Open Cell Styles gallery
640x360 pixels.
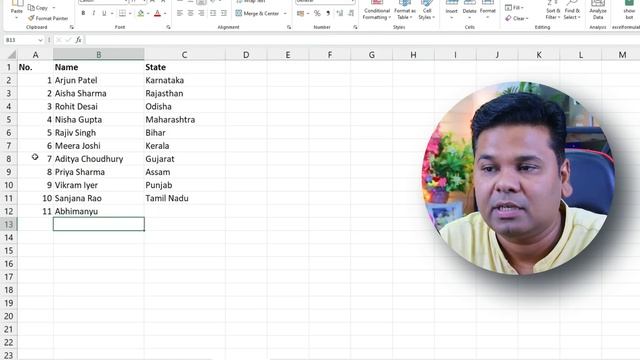coord(427,11)
